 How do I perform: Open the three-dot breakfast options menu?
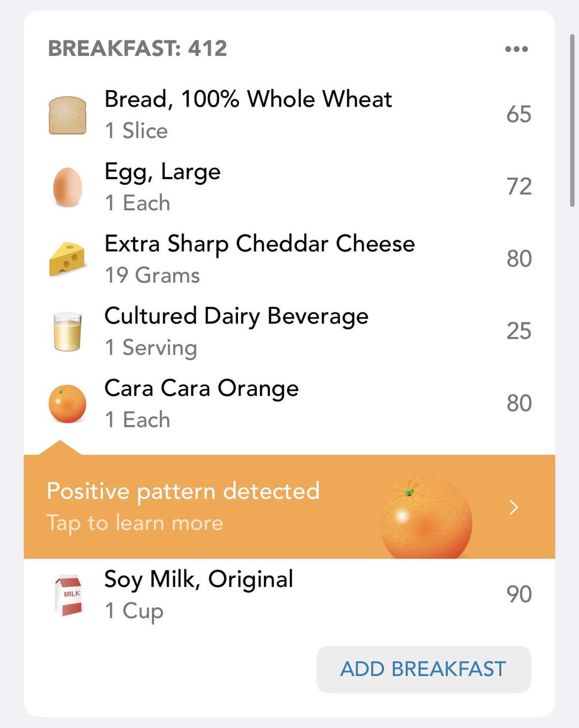pyautogui.click(x=516, y=49)
